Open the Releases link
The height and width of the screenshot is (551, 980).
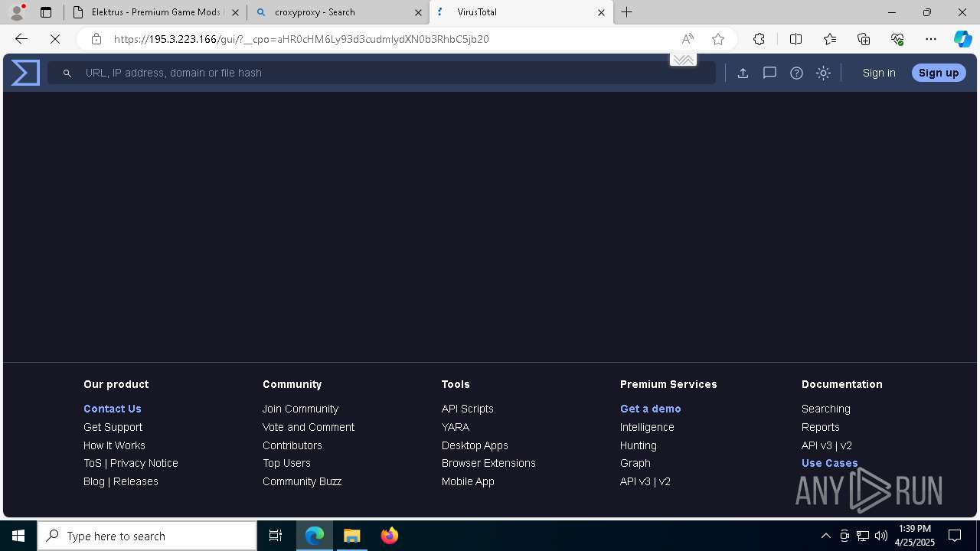click(x=136, y=481)
